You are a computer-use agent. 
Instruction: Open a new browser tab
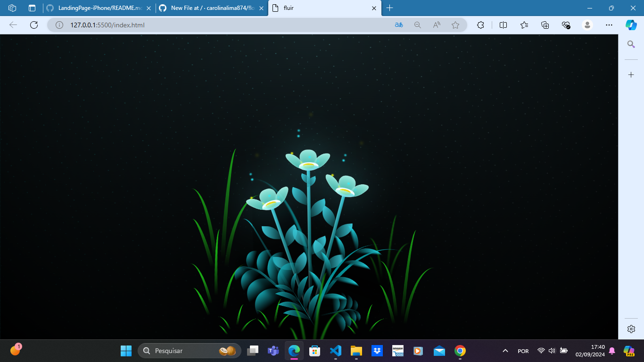389,8
